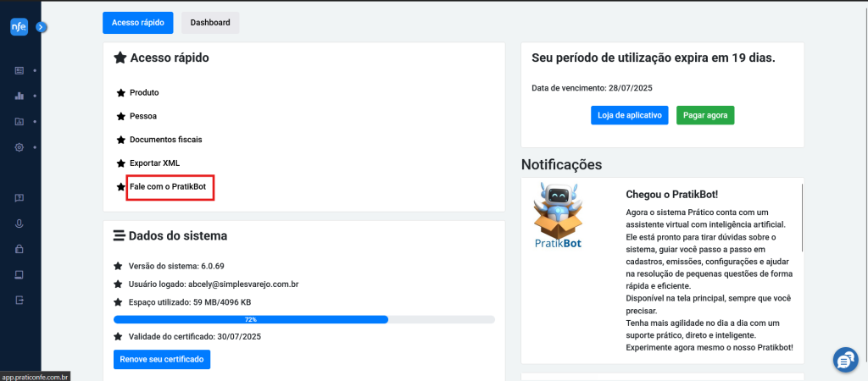Open Fale com o PratikBot link
This screenshot has height=381, width=868.
coord(168,187)
